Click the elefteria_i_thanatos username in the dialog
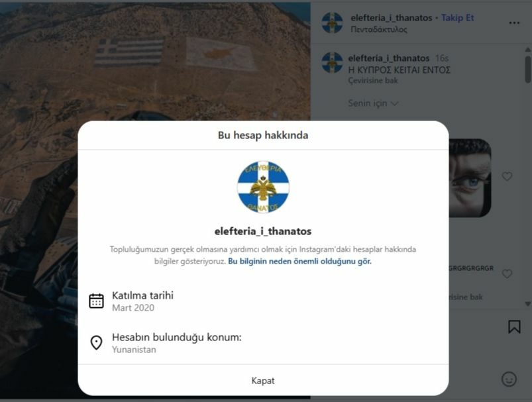 [263, 231]
